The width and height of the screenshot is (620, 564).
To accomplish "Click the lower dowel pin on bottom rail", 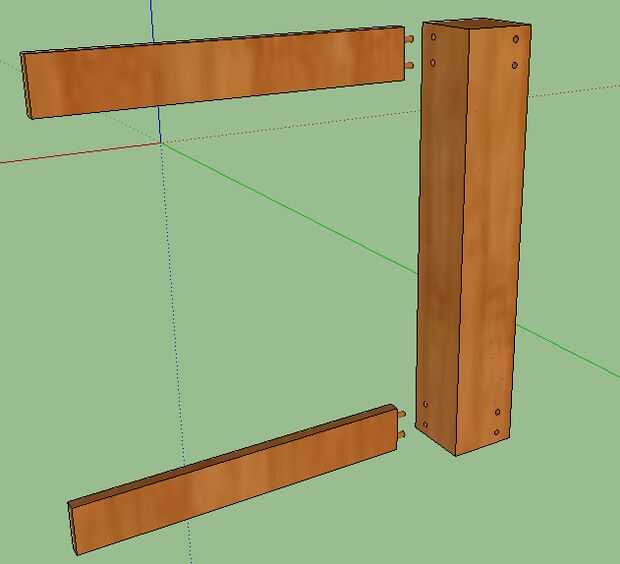I will click(401, 435).
